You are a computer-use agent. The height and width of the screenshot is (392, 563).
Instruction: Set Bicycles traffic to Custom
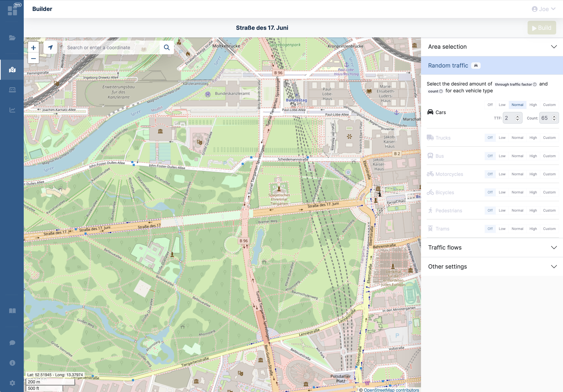coord(549,192)
